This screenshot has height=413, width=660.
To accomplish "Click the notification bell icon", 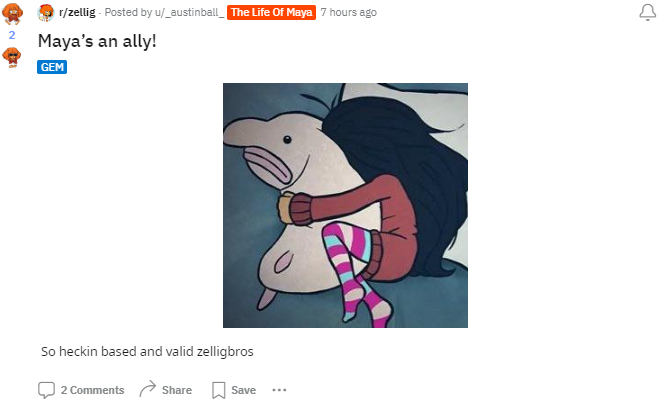I will point(647,12).
